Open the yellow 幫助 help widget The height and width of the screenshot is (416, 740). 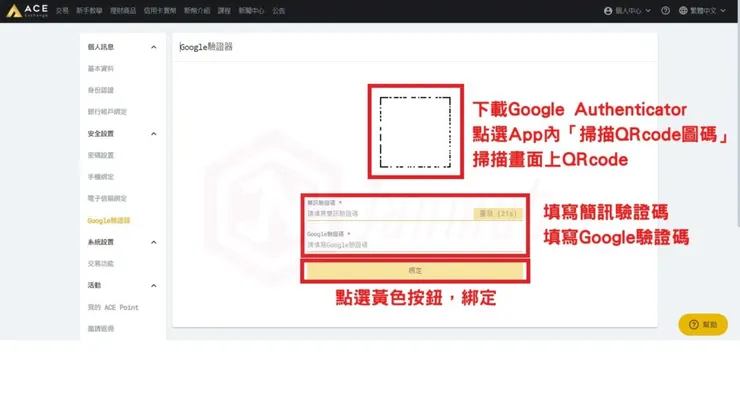click(x=703, y=324)
